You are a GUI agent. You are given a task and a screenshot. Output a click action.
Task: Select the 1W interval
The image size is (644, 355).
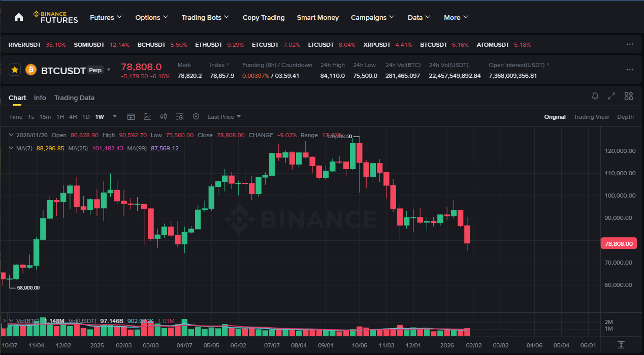pos(100,117)
